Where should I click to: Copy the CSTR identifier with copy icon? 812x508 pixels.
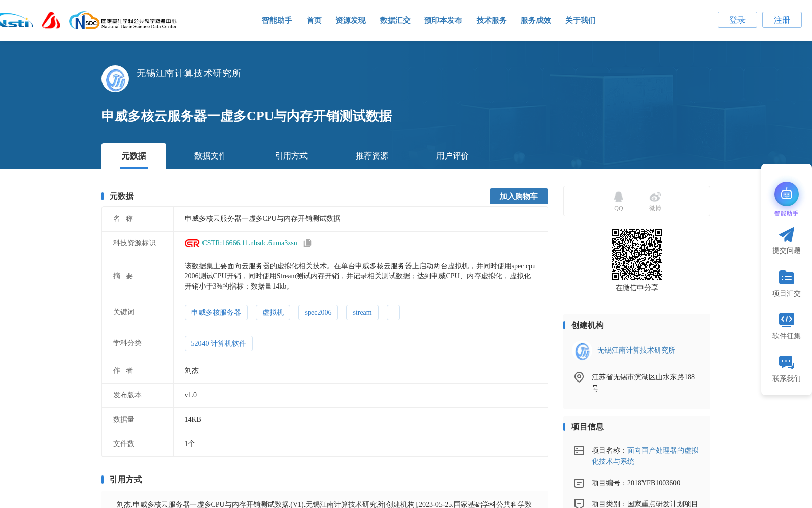pyautogui.click(x=308, y=243)
